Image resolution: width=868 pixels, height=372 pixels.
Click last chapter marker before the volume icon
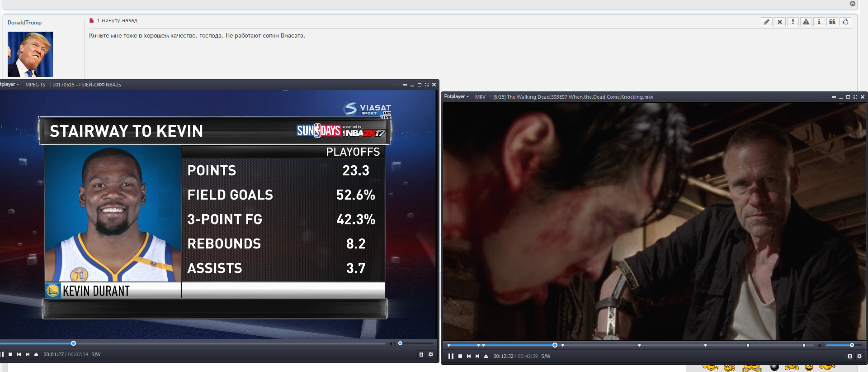click(804, 345)
